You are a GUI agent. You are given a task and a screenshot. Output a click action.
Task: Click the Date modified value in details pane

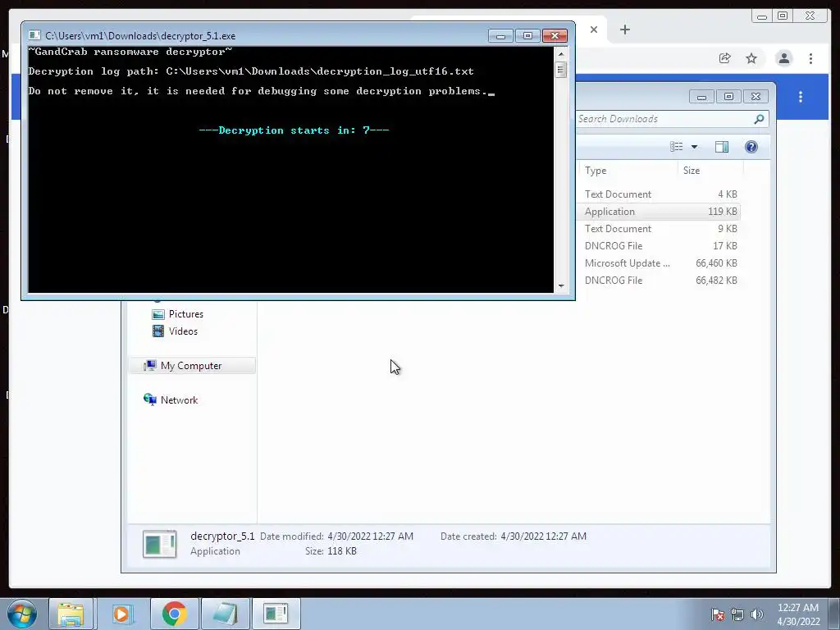370,536
